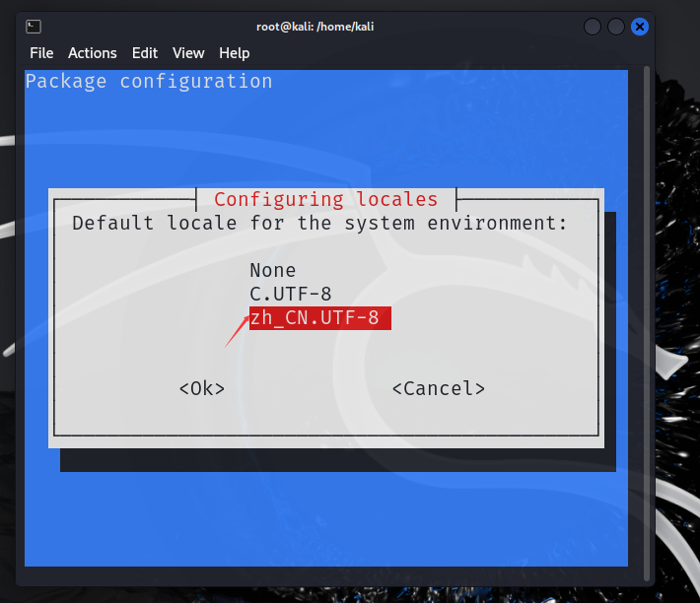This screenshot has width=700, height=603.
Task: Close the terminal with the blue X
Action: (x=640, y=27)
